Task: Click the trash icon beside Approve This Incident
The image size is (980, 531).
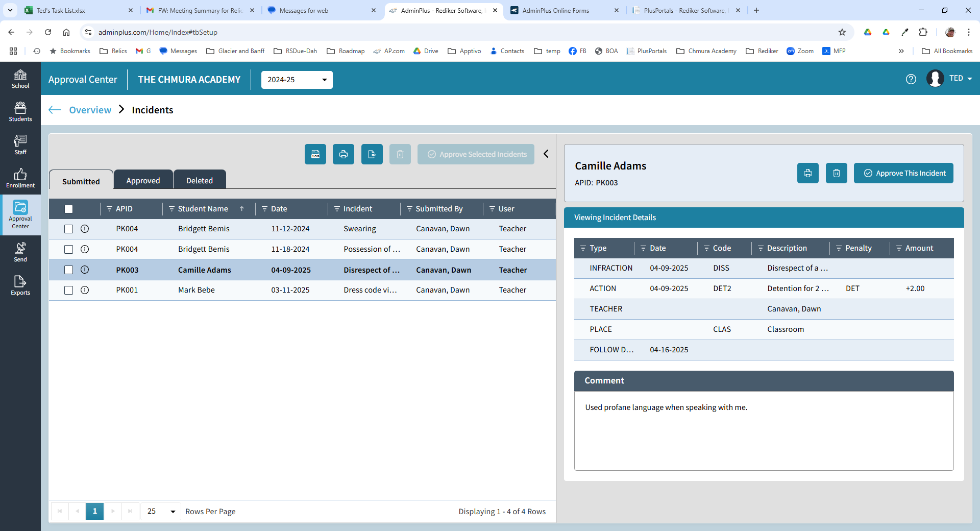Action: (836, 173)
